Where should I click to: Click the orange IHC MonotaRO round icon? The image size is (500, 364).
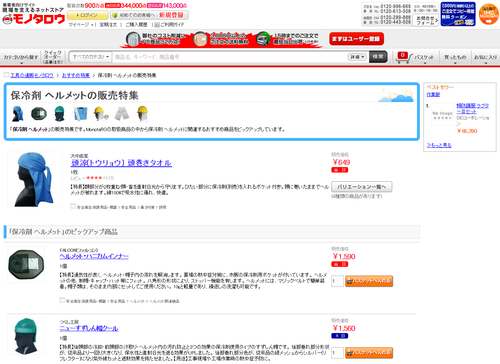click(x=488, y=14)
